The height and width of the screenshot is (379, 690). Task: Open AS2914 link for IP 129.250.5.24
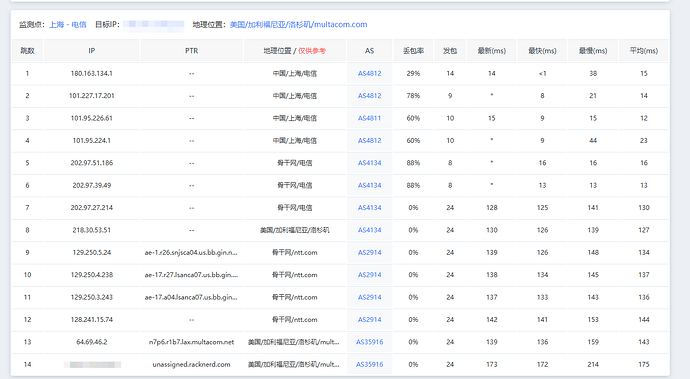370,252
